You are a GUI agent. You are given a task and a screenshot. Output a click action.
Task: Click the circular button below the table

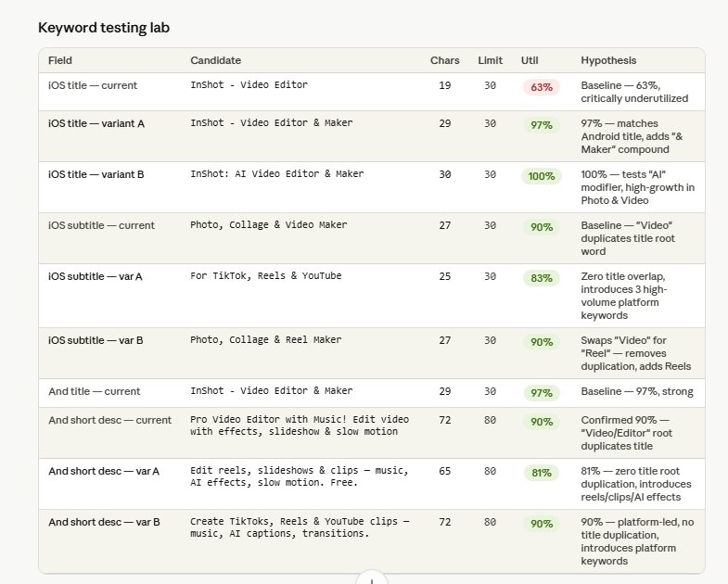point(372,579)
